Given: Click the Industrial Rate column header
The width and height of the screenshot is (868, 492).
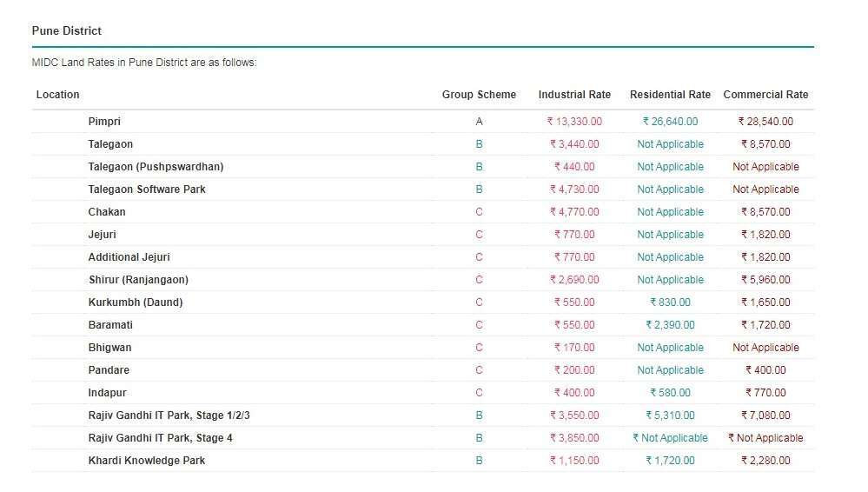Looking at the screenshot, I should tap(574, 95).
